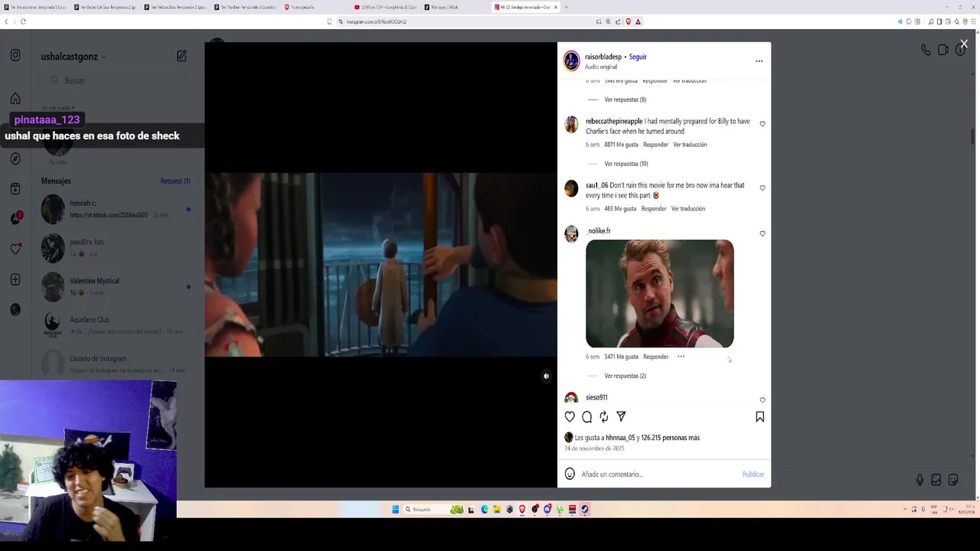Click Publicar to post comment
980x551 pixels.
[x=753, y=474]
